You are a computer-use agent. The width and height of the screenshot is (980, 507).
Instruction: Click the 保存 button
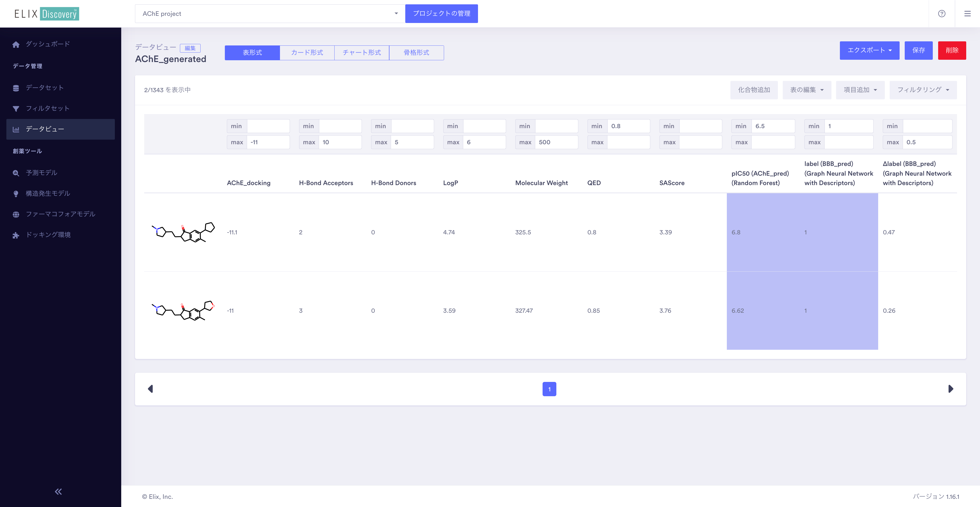point(918,50)
